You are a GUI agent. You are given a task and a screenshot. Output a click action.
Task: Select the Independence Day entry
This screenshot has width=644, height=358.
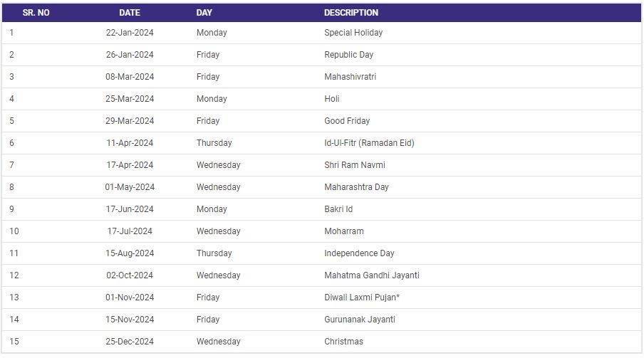359,253
